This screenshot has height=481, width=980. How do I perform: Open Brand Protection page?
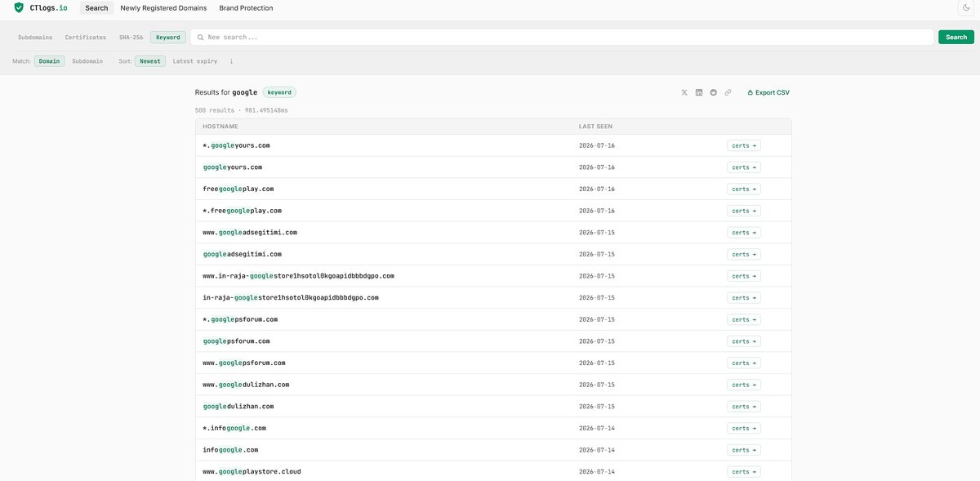tap(246, 8)
